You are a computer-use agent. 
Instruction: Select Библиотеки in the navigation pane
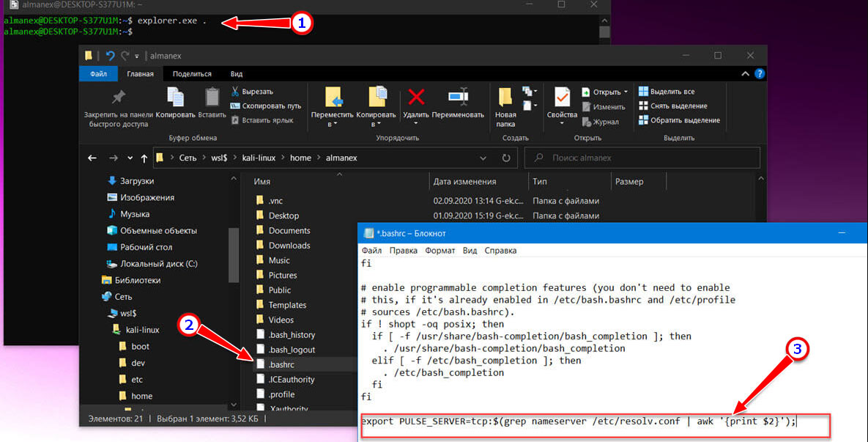pos(131,281)
